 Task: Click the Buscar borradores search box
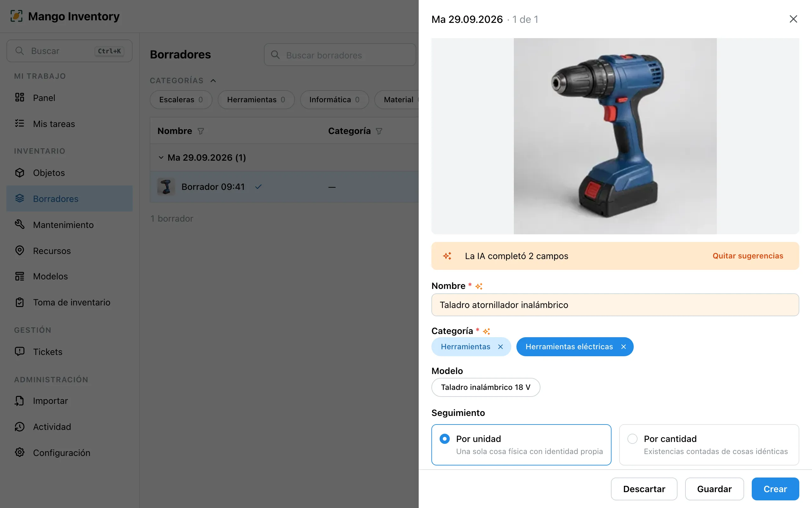340,55
